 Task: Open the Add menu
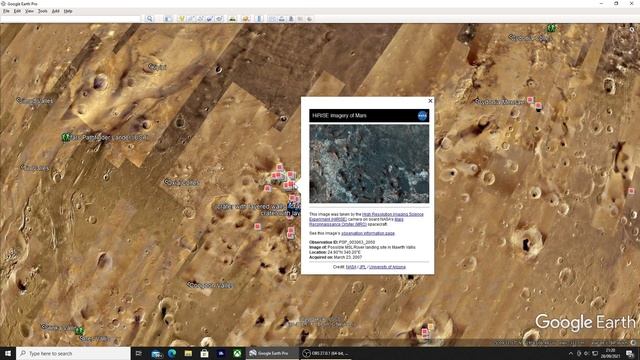(x=56, y=11)
